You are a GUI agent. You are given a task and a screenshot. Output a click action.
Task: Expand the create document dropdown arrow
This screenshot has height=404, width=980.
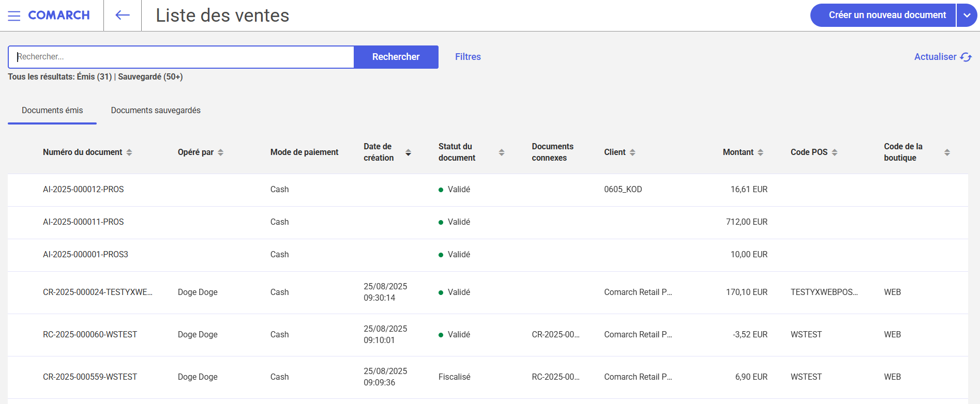tap(967, 15)
